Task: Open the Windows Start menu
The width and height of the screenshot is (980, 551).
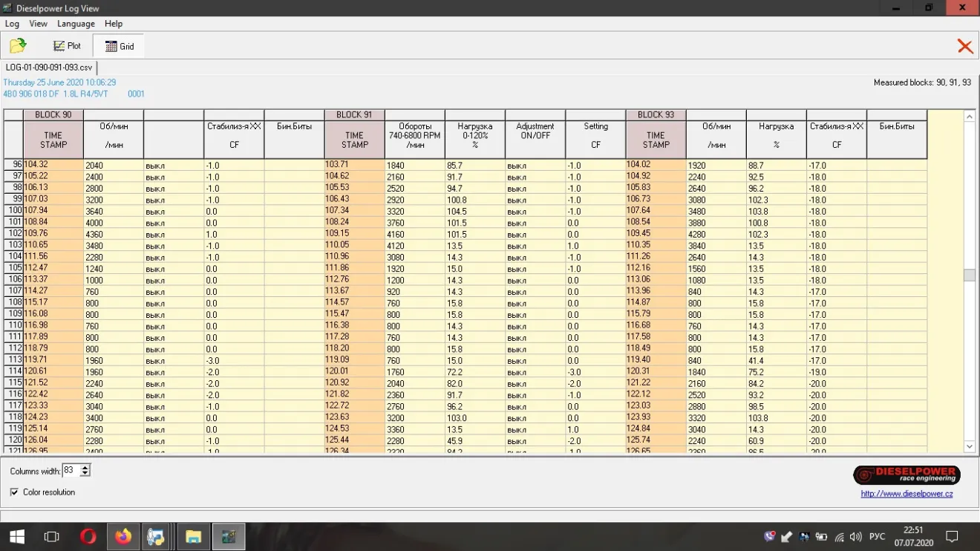Action: click(x=16, y=536)
